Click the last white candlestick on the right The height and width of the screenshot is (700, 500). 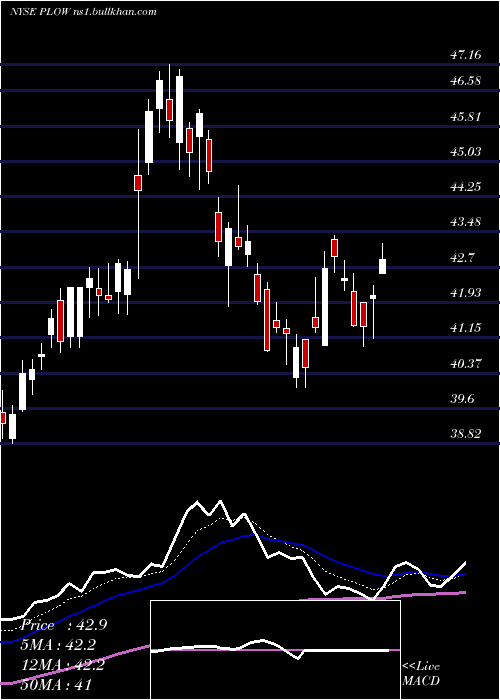pos(383,266)
